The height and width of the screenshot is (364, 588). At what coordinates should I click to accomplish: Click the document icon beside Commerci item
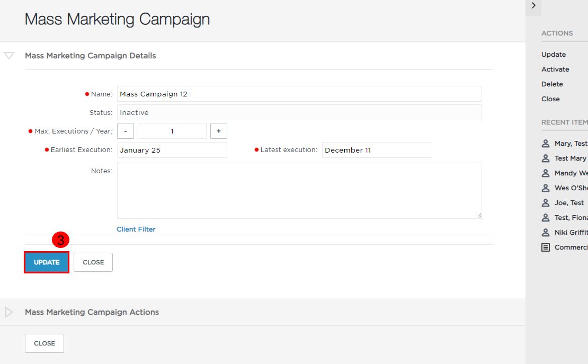click(546, 247)
